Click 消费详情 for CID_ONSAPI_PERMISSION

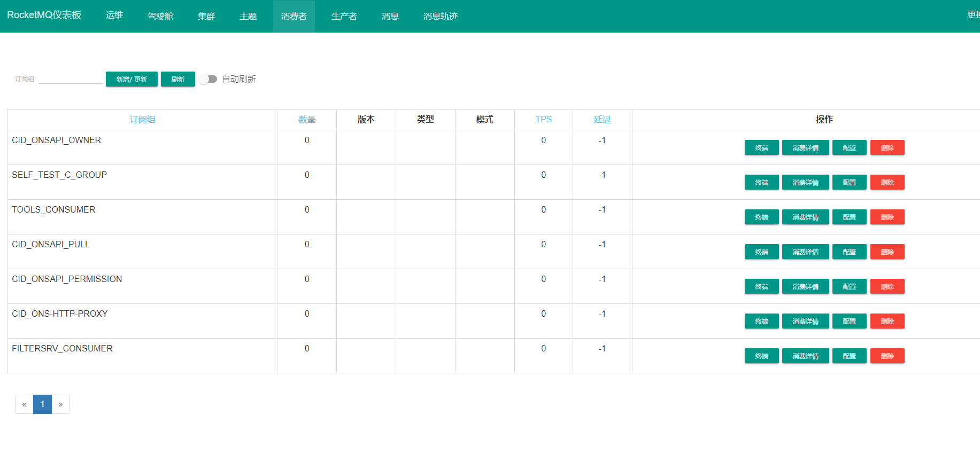pyautogui.click(x=806, y=286)
